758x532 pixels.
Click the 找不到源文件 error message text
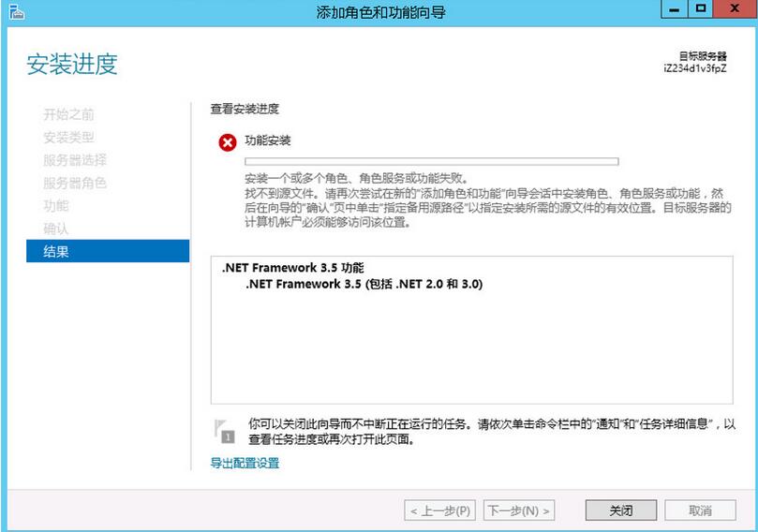pyautogui.click(x=487, y=208)
